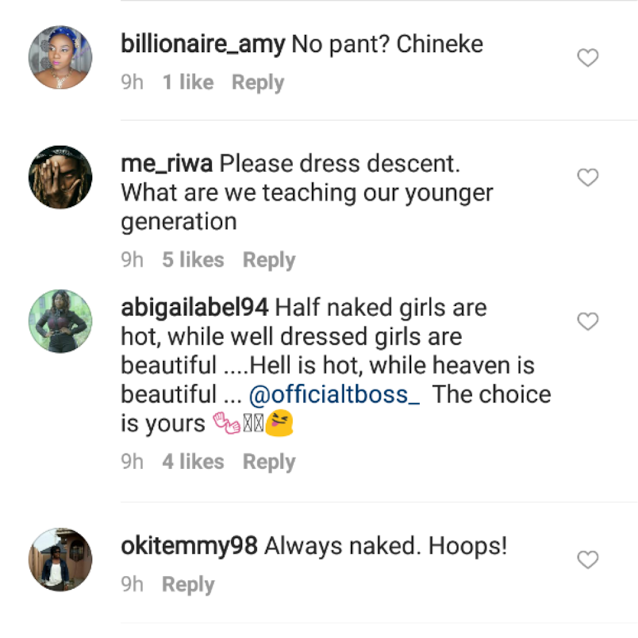
Task: Show the 5 likes on me_riwa's comment
Action: [x=193, y=260]
